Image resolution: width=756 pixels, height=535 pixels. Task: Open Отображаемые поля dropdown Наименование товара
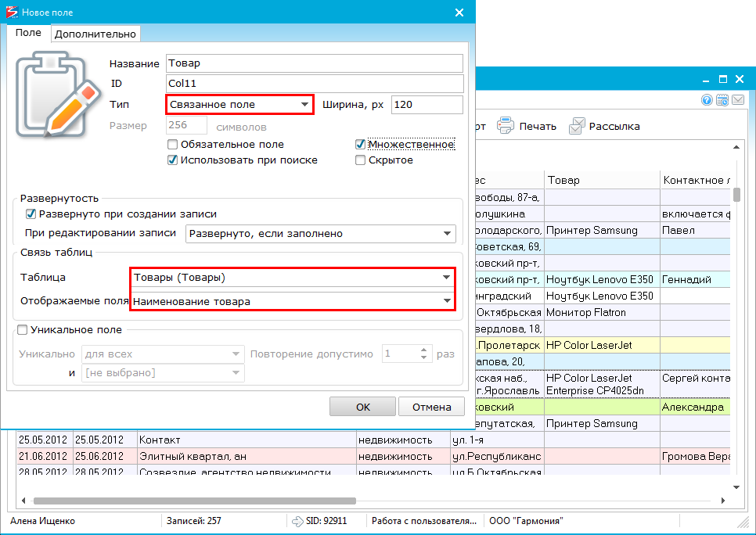pyautogui.click(x=292, y=301)
